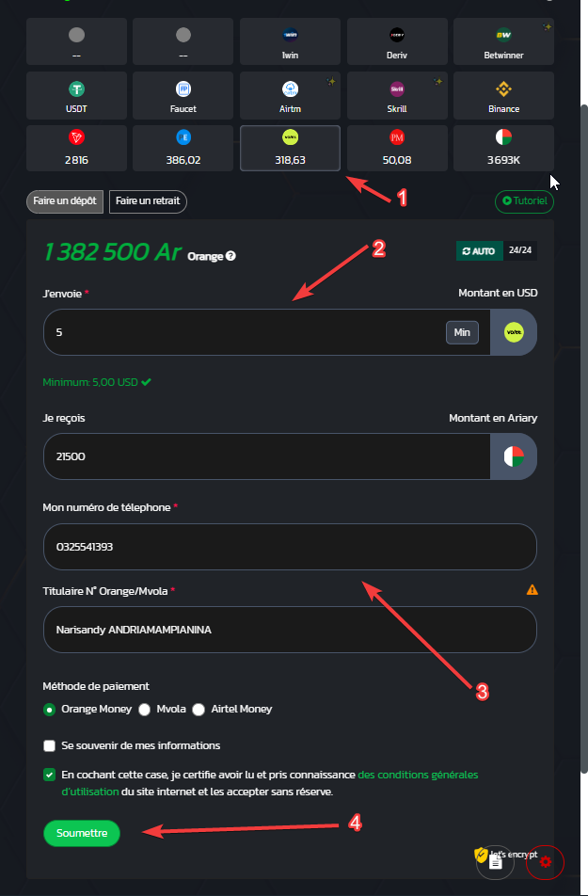Switch to Faire un dépôt tab
This screenshot has width=588, height=896.
pyautogui.click(x=65, y=201)
